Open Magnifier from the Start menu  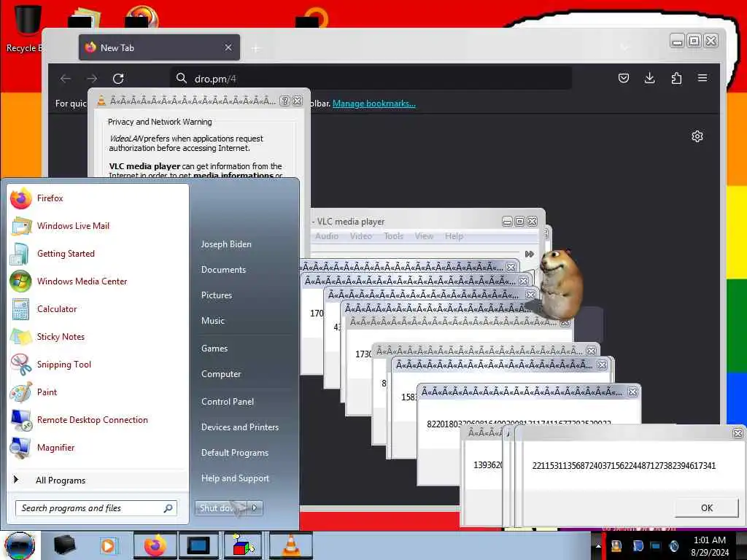[98, 448]
